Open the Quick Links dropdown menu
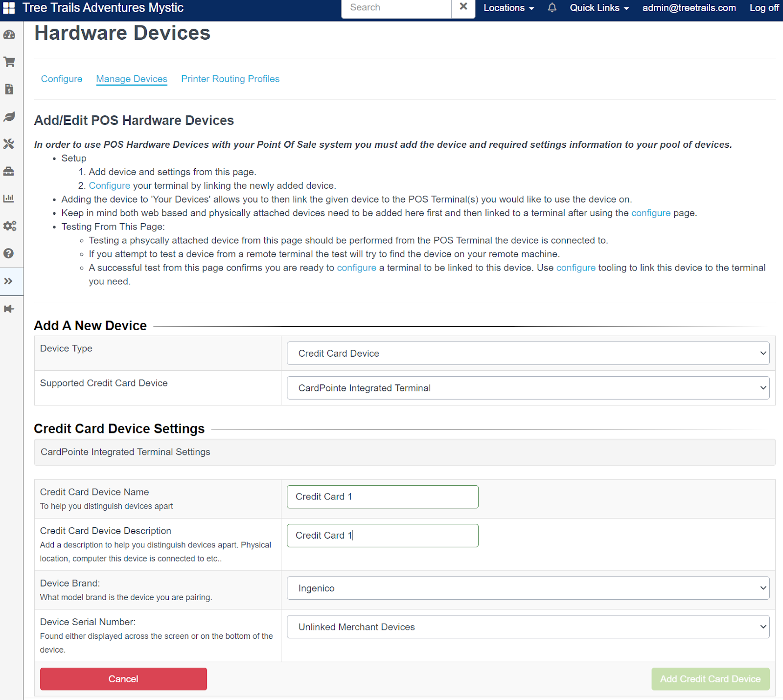Screen dimensions: 783x700 599,8
